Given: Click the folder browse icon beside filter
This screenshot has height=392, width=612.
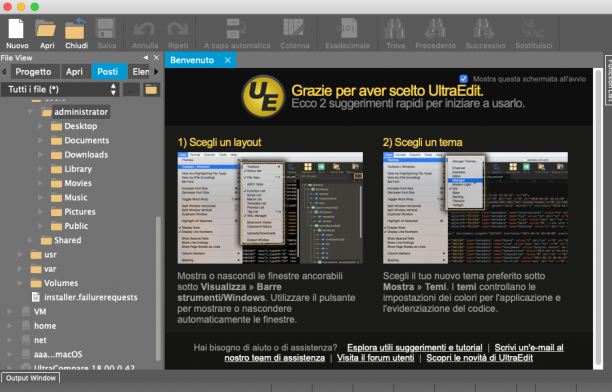Looking at the screenshot, I should point(151,90).
